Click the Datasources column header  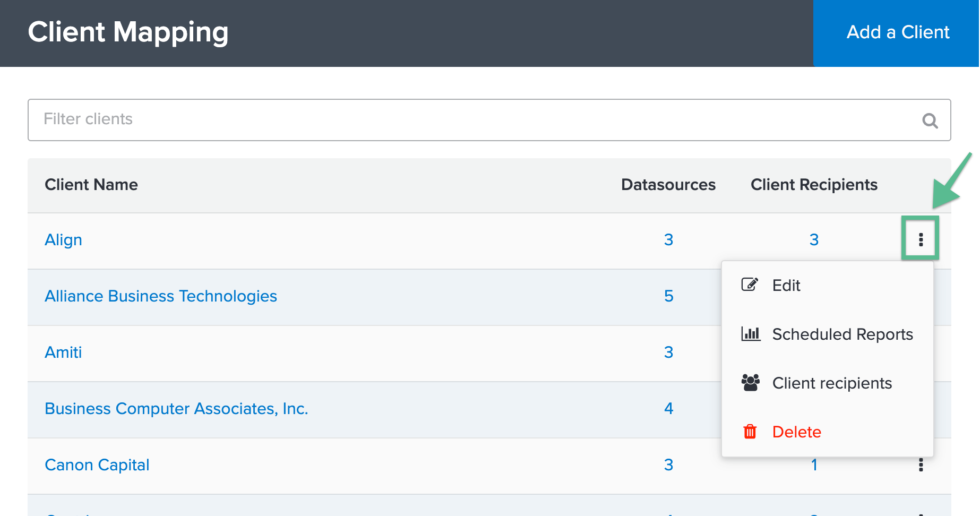click(x=668, y=185)
